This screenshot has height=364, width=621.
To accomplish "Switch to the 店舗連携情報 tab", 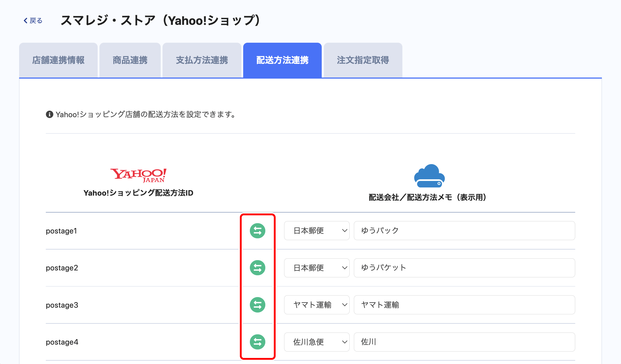I will pyautogui.click(x=58, y=60).
